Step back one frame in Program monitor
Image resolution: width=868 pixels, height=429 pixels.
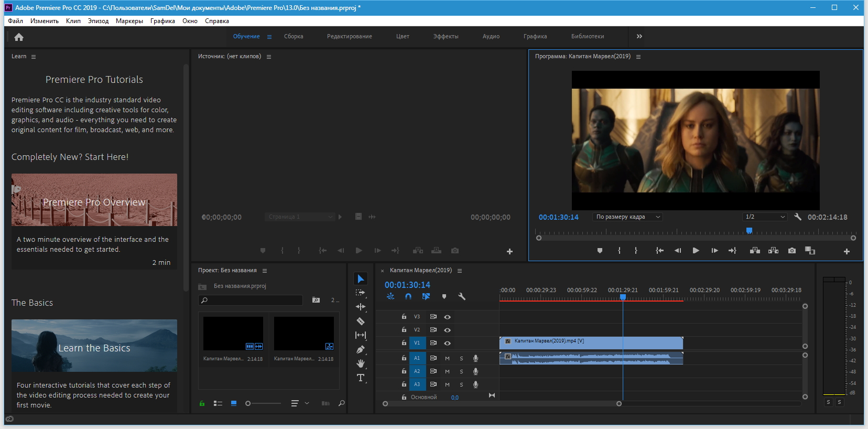tap(678, 251)
